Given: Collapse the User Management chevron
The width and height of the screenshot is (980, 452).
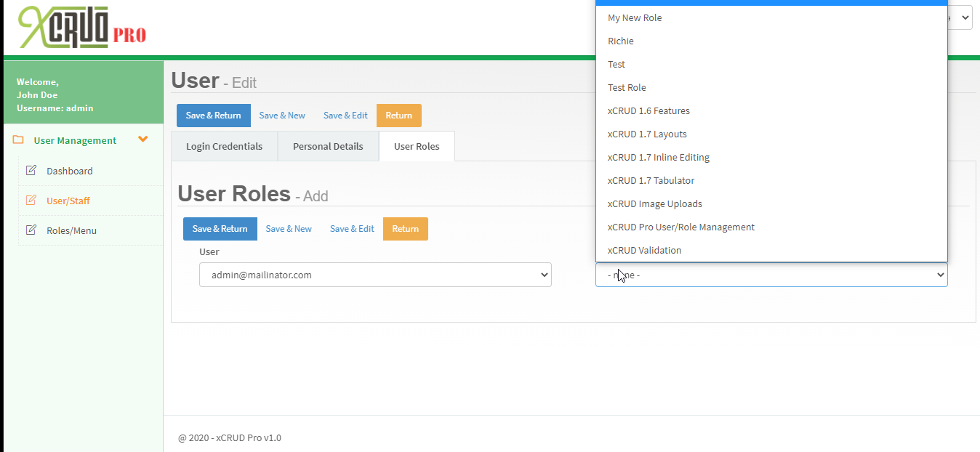Looking at the screenshot, I should (x=143, y=140).
